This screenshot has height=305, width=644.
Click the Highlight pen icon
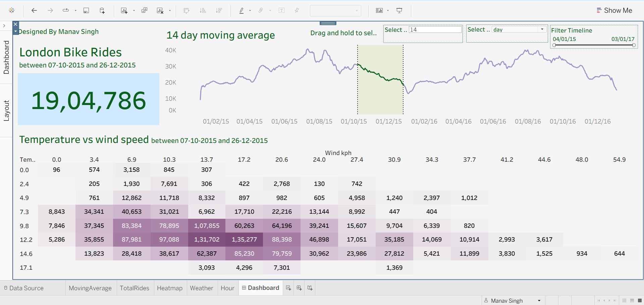point(241,10)
